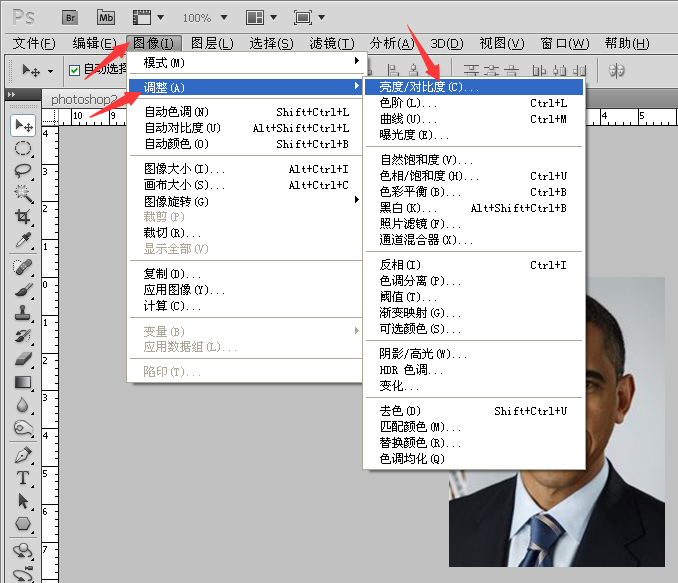This screenshot has height=583, width=678.
Task: Choose 亮度/对比度(C) adjustment
Action: tap(474, 87)
